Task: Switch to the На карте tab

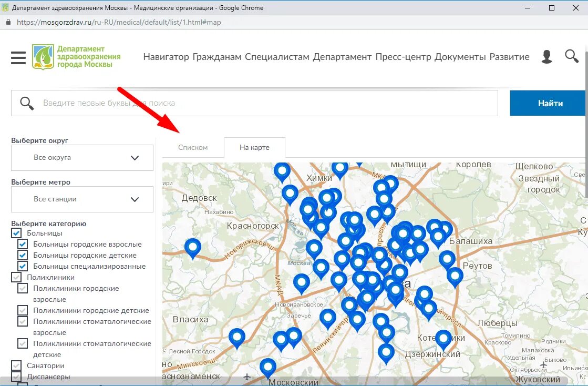Action: (x=254, y=147)
